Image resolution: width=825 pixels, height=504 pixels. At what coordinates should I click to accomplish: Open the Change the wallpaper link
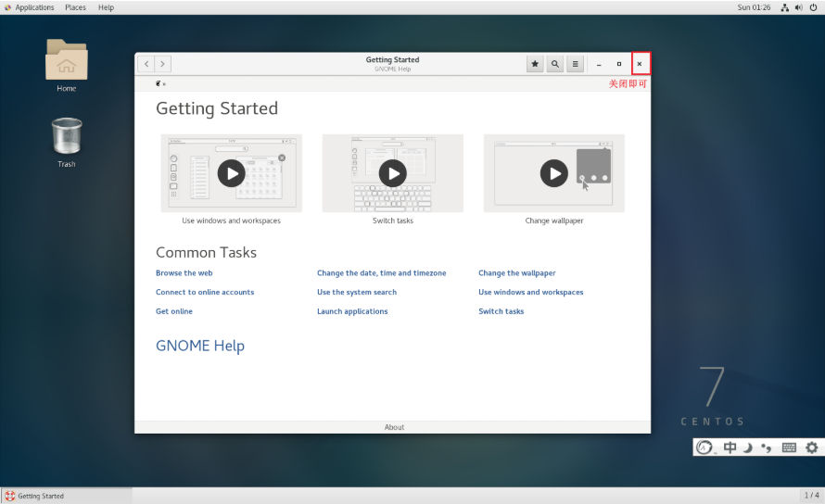pos(516,273)
